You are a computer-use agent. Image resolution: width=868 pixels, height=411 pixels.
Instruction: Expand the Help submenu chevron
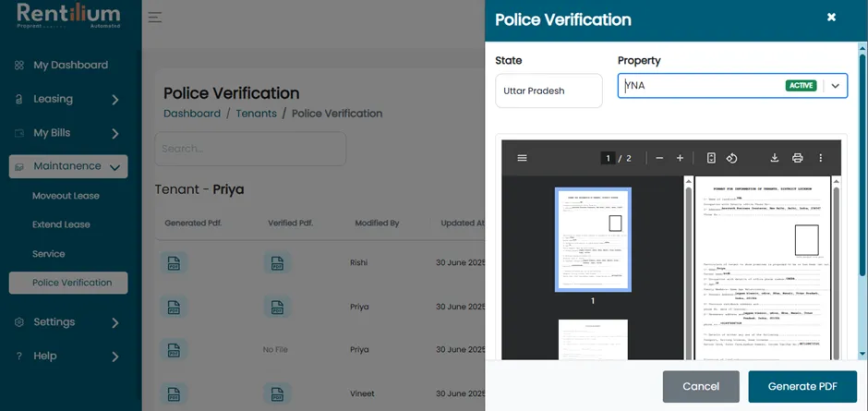pos(115,357)
